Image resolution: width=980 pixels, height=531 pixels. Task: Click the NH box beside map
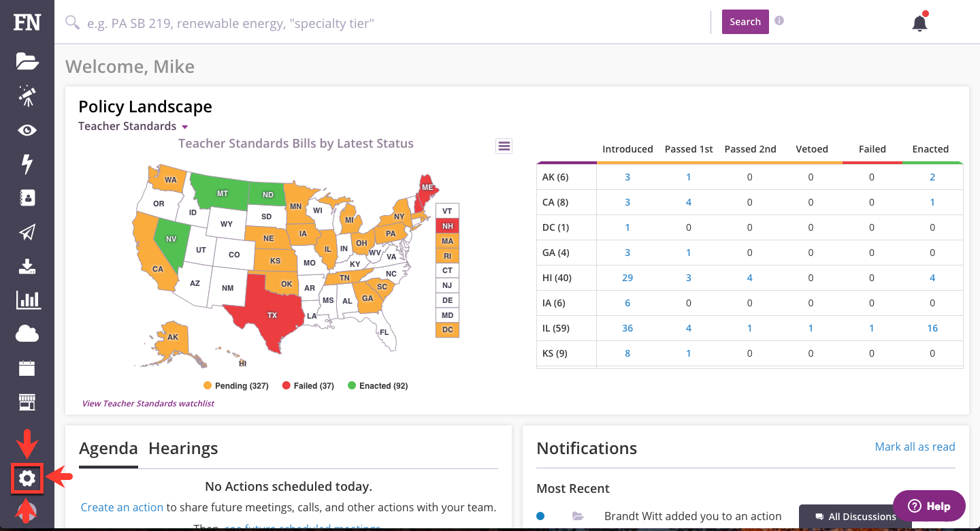447,226
